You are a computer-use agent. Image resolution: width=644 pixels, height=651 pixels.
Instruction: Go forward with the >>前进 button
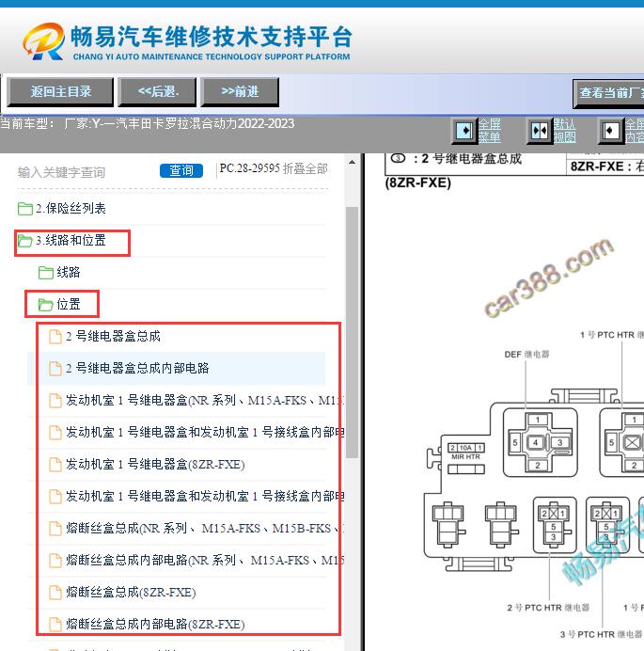point(240,92)
